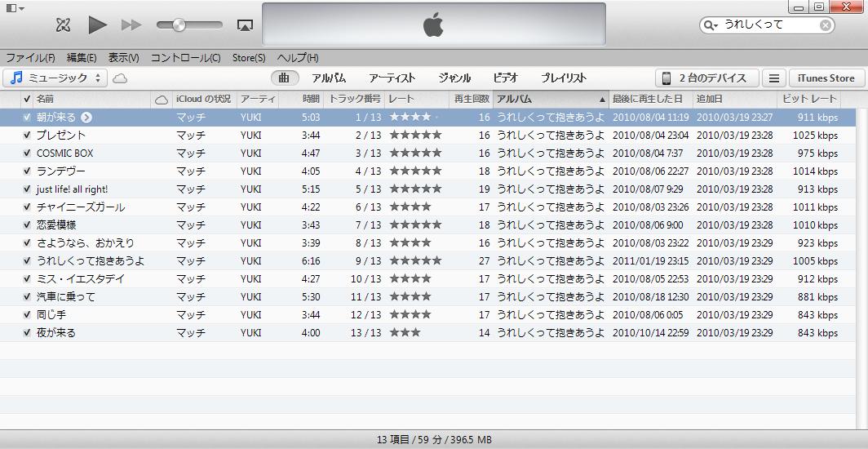Sort by the 時間 column header

click(x=302, y=99)
